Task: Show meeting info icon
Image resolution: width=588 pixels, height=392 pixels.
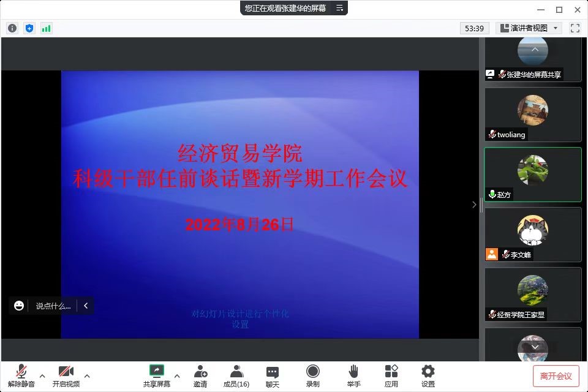Action: (12, 28)
